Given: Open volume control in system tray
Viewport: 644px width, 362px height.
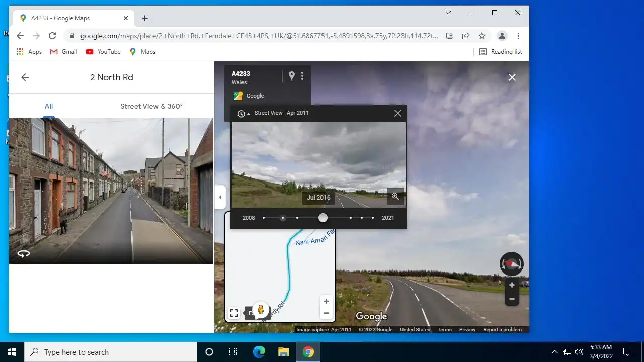Looking at the screenshot, I should coord(579,352).
